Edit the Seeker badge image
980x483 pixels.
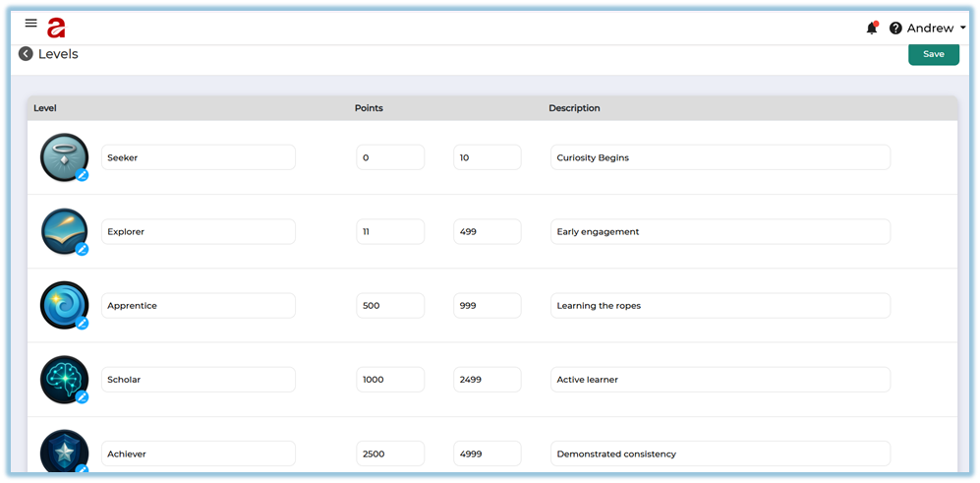pyautogui.click(x=83, y=175)
